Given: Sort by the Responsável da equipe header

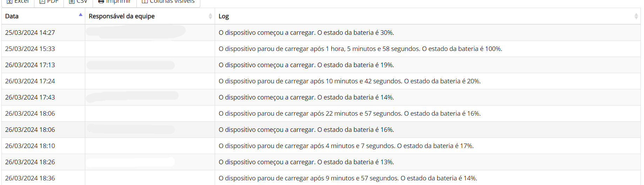Looking at the screenshot, I should (x=121, y=16).
